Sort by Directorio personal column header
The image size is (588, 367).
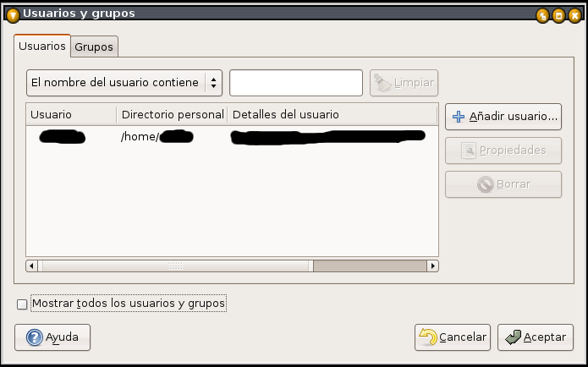tap(172, 114)
